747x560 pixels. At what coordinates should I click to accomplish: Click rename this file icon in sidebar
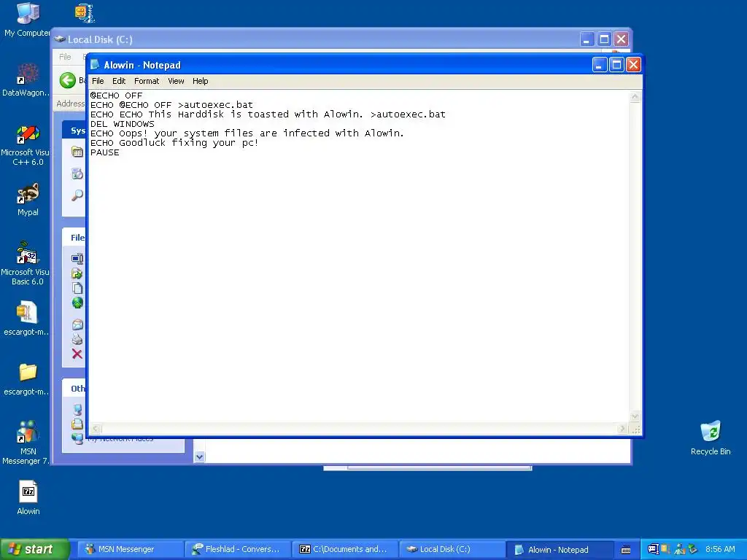tap(77, 259)
